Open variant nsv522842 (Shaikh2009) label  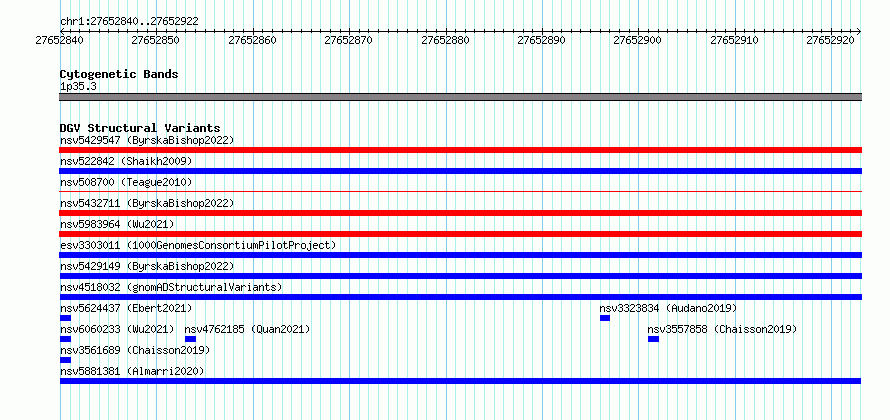point(126,161)
